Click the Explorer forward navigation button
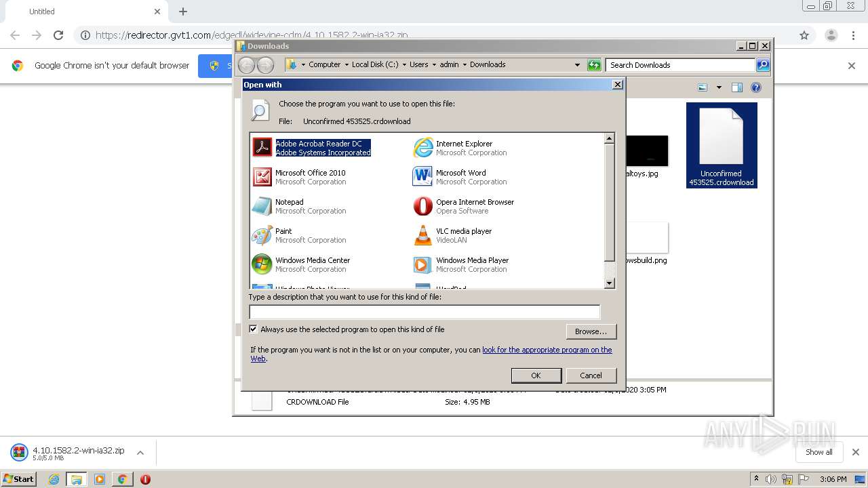This screenshot has height=488, width=868. [265, 65]
